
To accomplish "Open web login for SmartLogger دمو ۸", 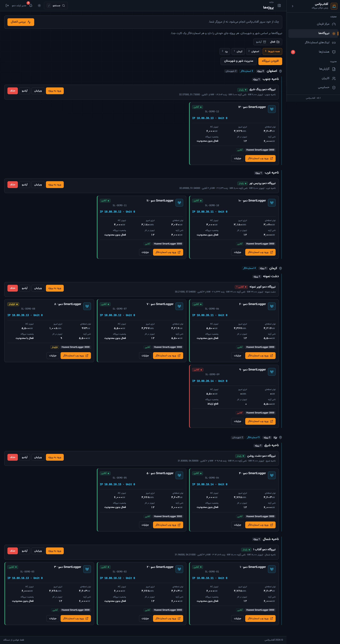I will click(x=76, y=355).
